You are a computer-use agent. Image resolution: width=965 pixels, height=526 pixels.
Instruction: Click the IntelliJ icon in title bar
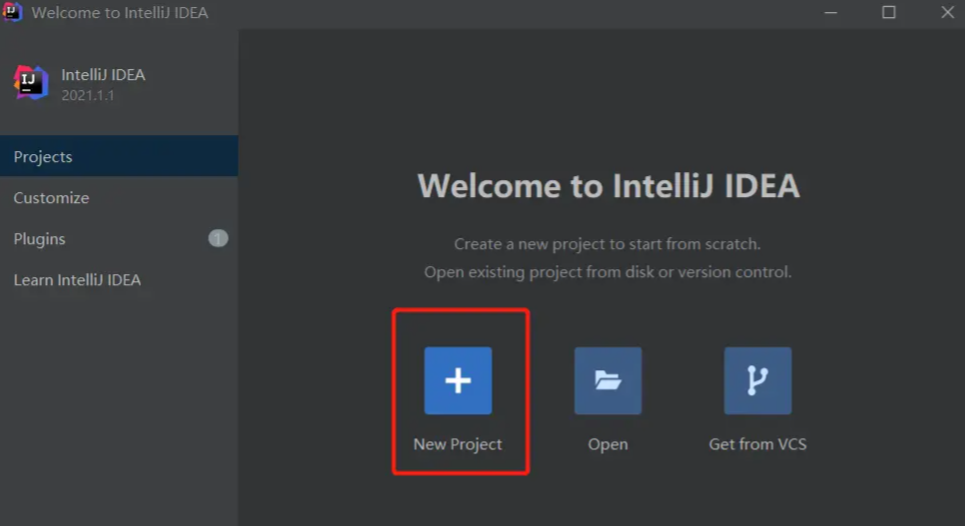[x=12, y=12]
